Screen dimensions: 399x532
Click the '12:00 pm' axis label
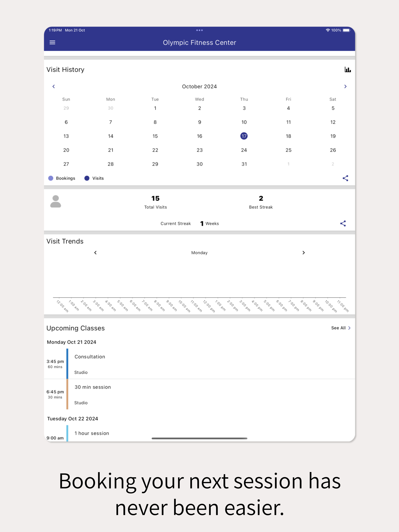(209, 306)
